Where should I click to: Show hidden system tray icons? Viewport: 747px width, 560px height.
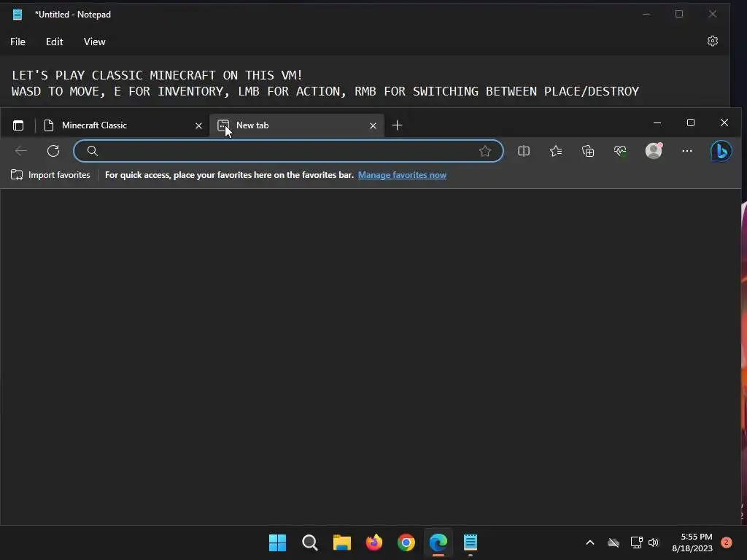589,542
